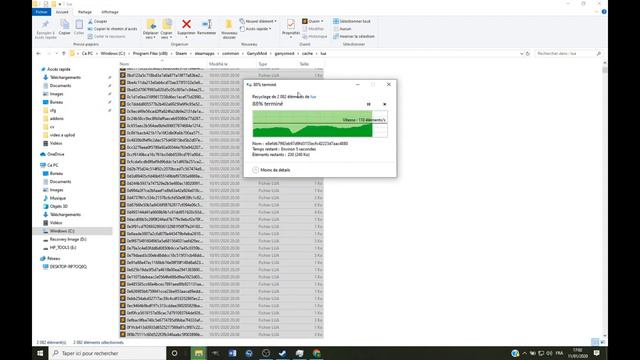The width and height of the screenshot is (640, 360).
Task: Click Coller le raccourci
Action: pos(107,36)
